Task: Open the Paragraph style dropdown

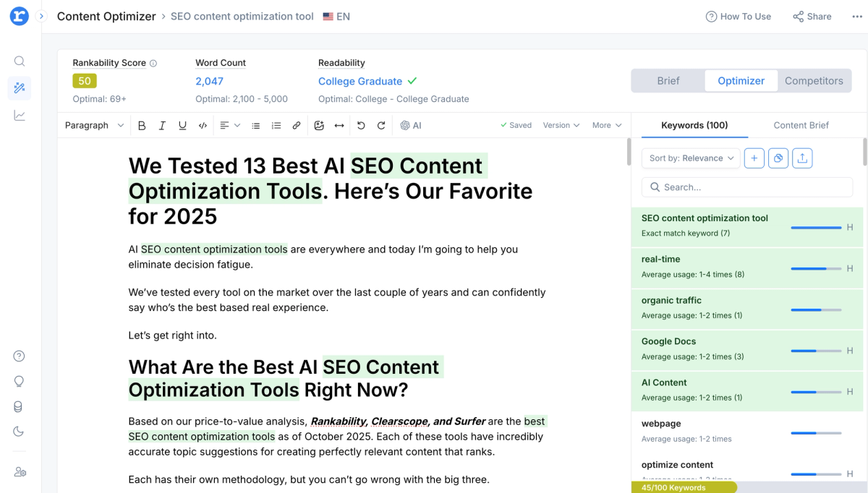Action: point(93,125)
